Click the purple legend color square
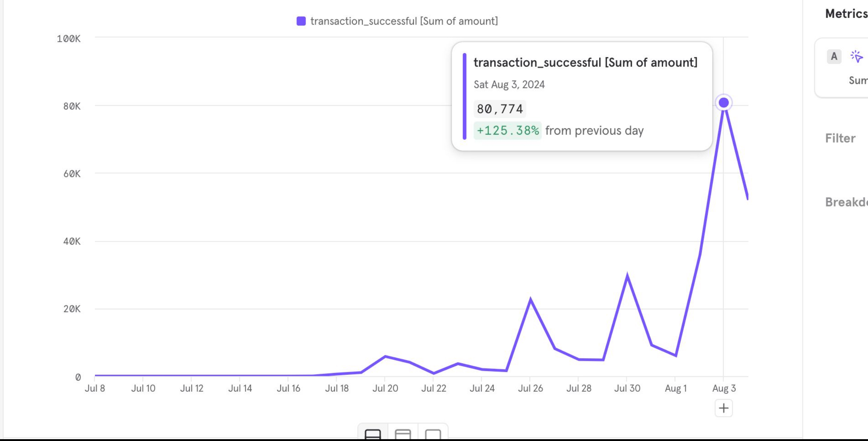The width and height of the screenshot is (868, 441). pyautogui.click(x=301, y=21)
